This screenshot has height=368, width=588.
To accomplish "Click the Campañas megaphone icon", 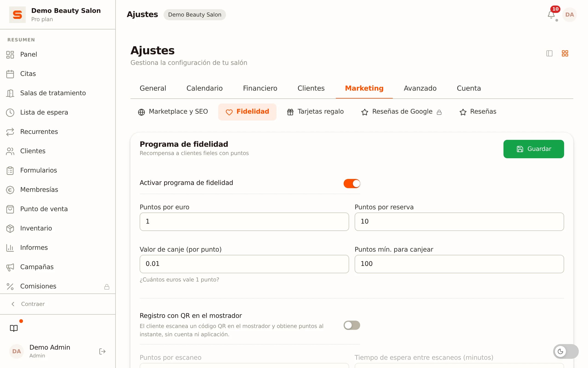I will point(10,267).
